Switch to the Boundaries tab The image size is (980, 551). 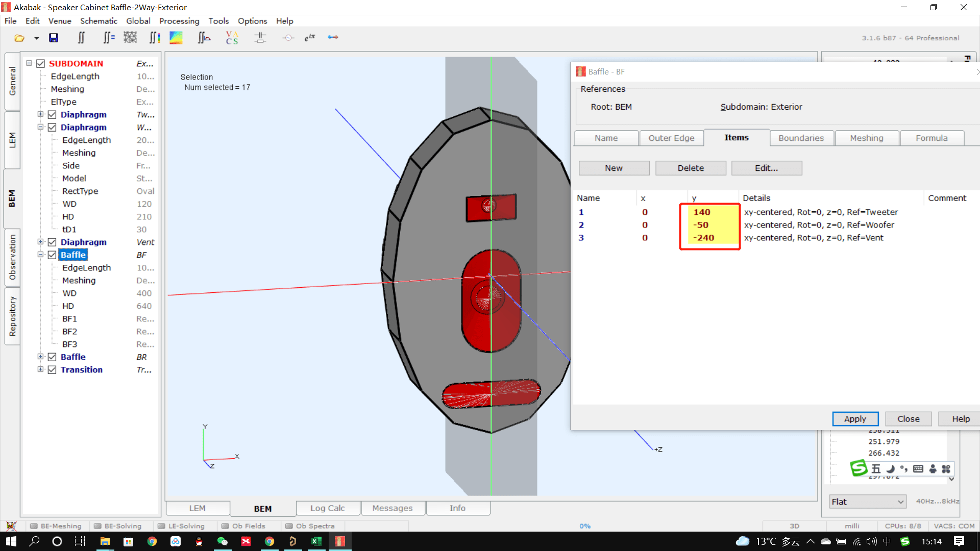pos(801,138)
